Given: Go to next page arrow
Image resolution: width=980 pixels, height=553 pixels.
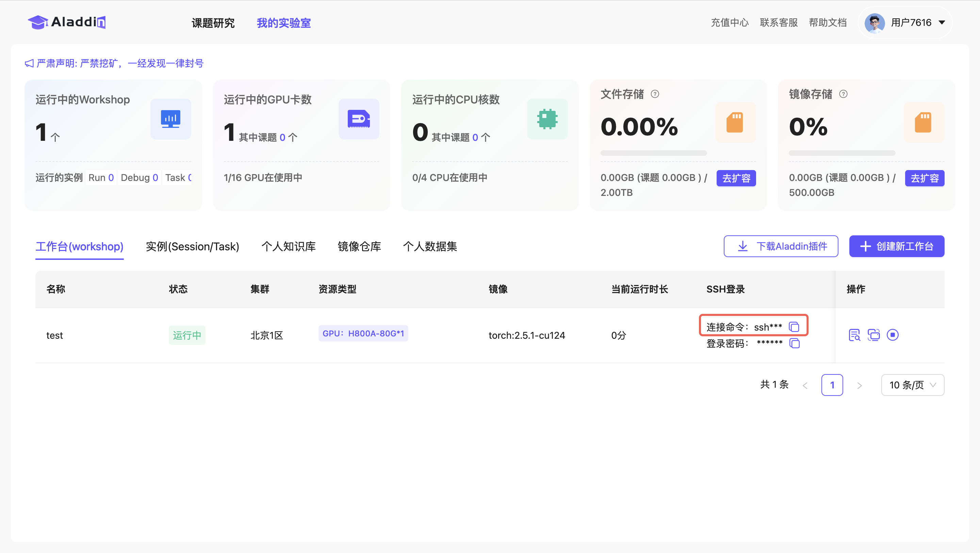Looking at the screenshot, I should click(x=859, y=385).
